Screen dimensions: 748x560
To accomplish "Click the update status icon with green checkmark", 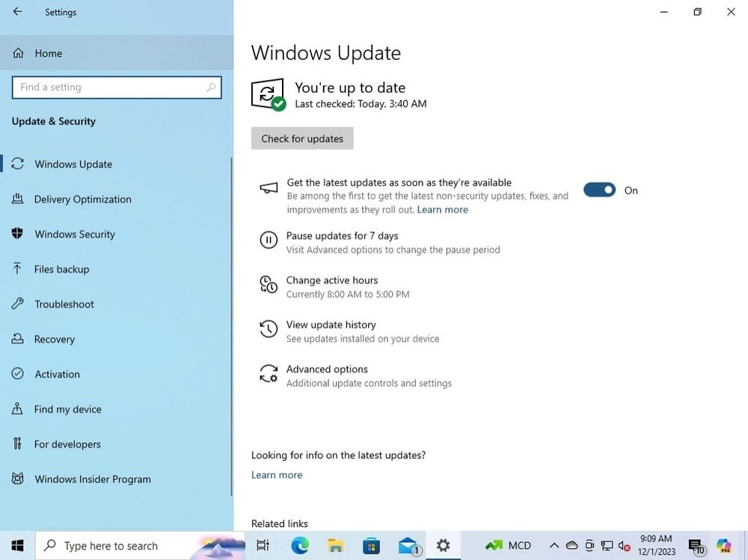I will 268,94.
